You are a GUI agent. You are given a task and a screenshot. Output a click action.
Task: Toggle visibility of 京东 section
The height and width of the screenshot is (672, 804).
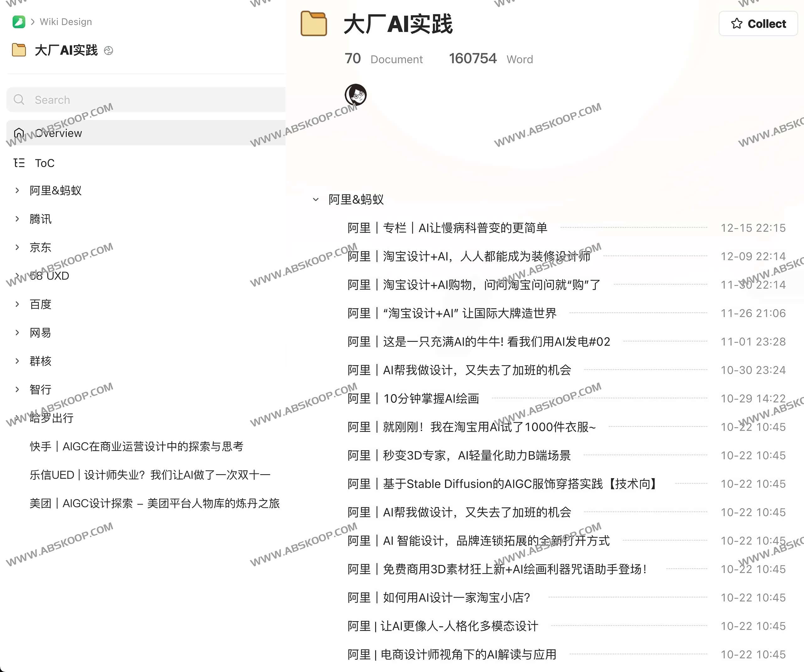(16, 247)
